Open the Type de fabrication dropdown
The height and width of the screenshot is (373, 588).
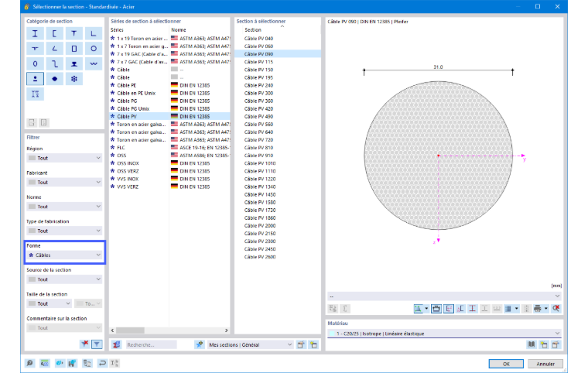64,231
